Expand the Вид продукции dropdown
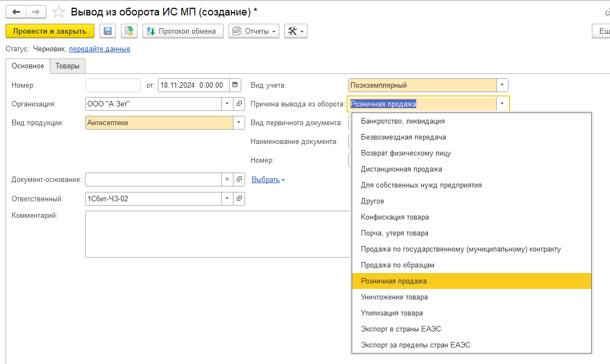The image size is (610, 364). [x=238, y=123]
